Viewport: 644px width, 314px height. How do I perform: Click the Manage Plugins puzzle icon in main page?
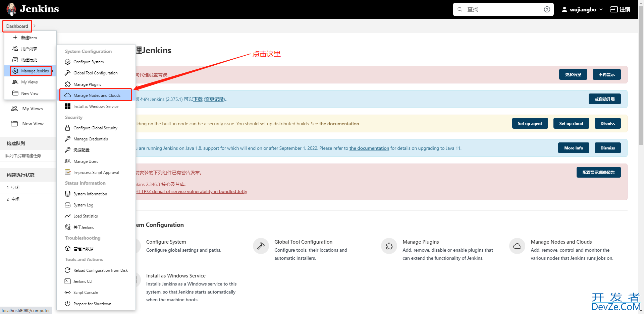[x=389, y=246]
